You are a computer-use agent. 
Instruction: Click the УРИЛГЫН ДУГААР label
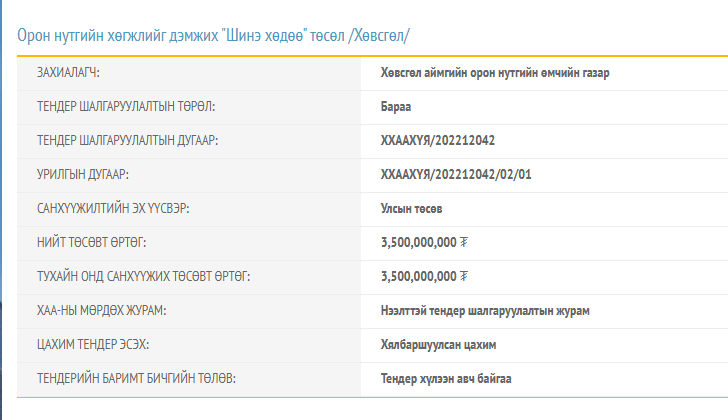click(82, 175)
